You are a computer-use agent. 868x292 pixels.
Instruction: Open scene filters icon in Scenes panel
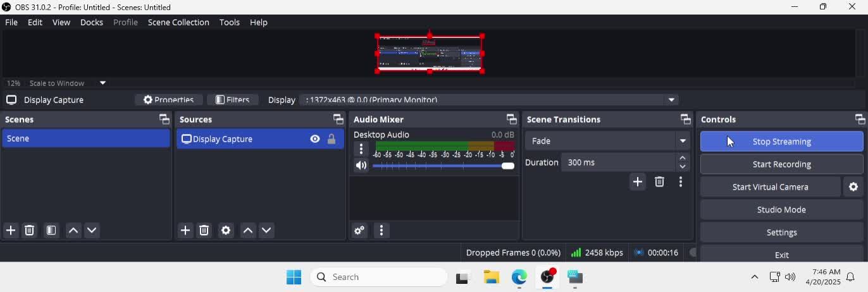click(51, 230)
